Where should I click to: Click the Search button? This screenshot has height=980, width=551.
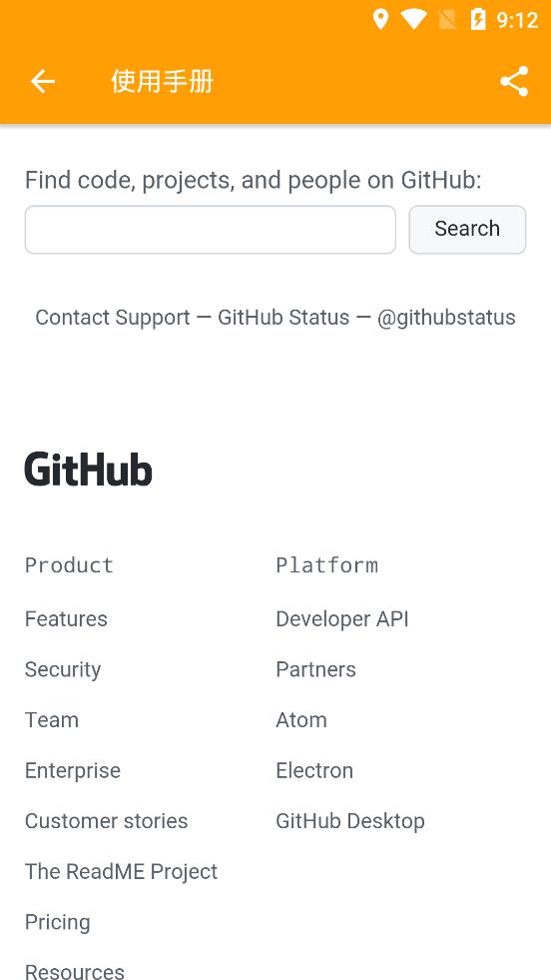click(467, 230)
